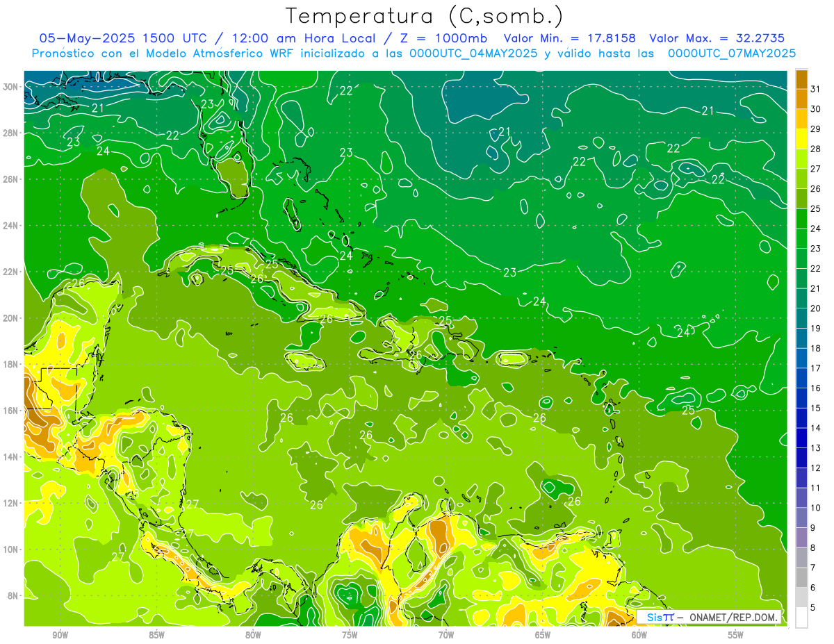Click the "Valor Max. = 32.2735" text

point(717,38)
